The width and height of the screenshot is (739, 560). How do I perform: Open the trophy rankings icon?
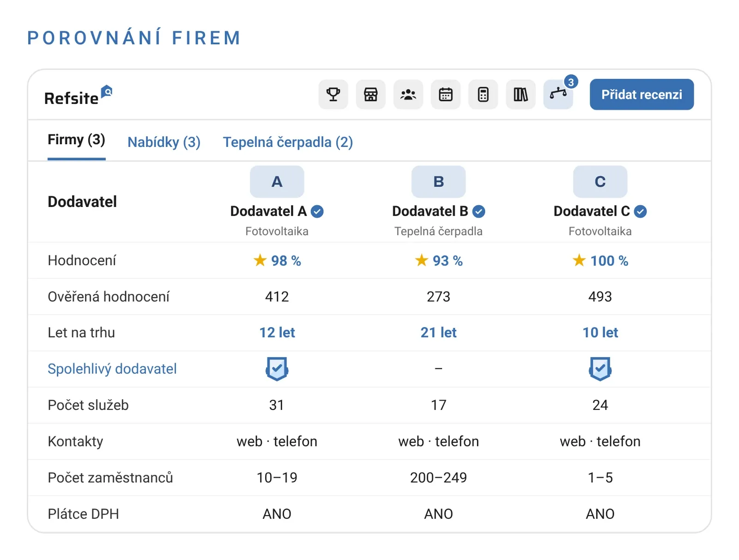coord(333,94)
